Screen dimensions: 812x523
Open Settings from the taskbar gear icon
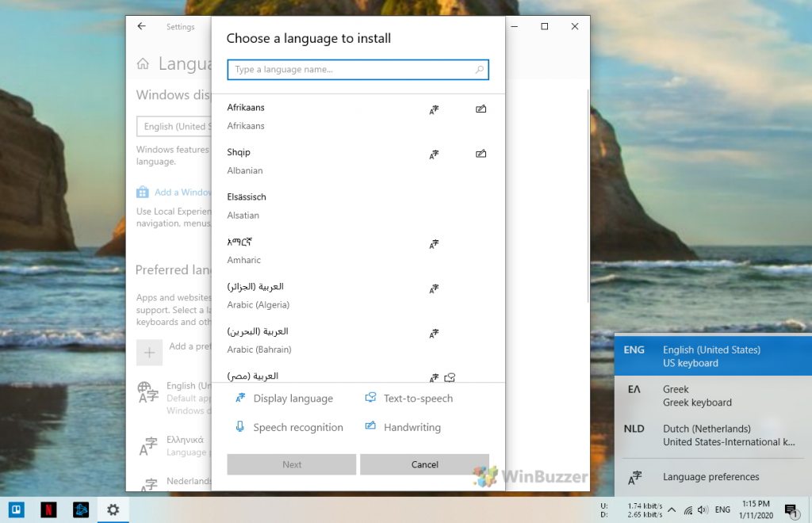pos(113,510)
